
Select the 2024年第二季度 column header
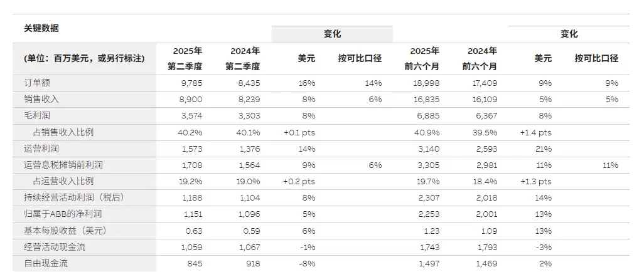pos(245,58)
